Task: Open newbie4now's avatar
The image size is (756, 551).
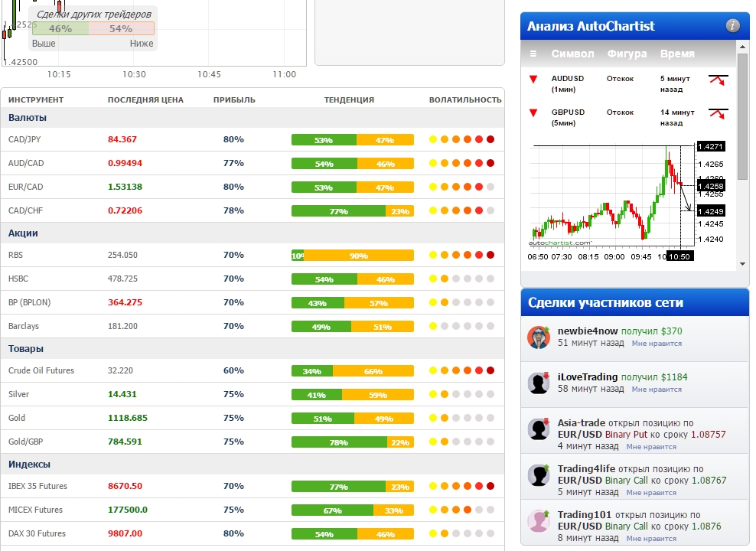Action: (x=539, y=337)
